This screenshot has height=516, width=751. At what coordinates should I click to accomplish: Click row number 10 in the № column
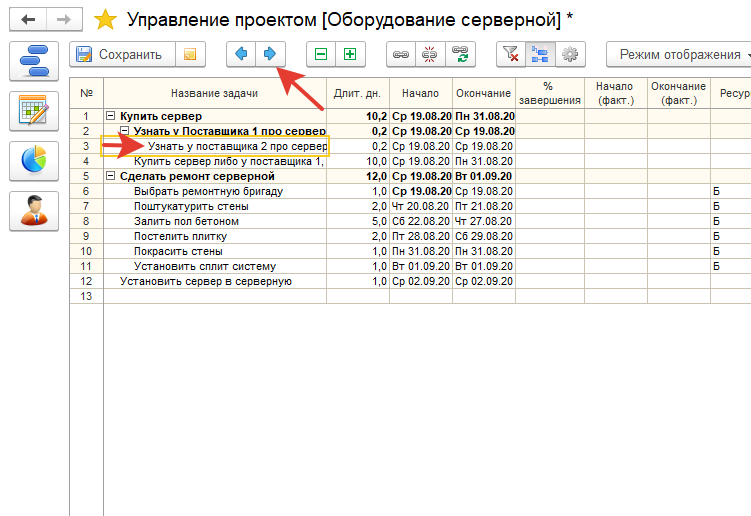coord(86,251)
